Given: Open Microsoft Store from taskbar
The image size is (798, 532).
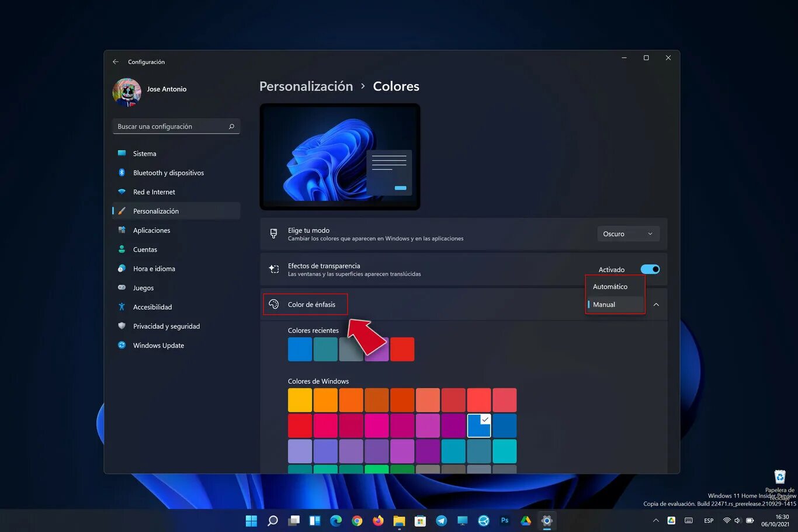Looking at the screenshot, I should (x=420, y=521).
